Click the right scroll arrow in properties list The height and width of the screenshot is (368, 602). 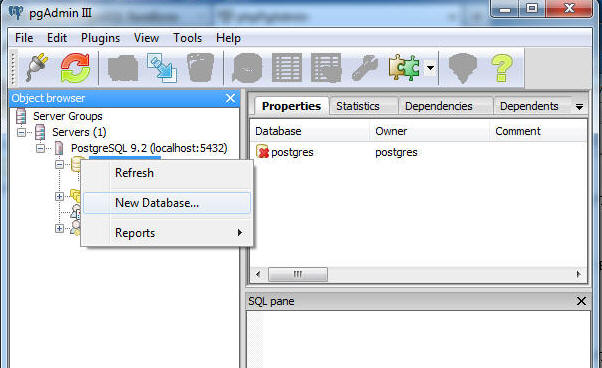pyautogui.click(x=579, y=274)
